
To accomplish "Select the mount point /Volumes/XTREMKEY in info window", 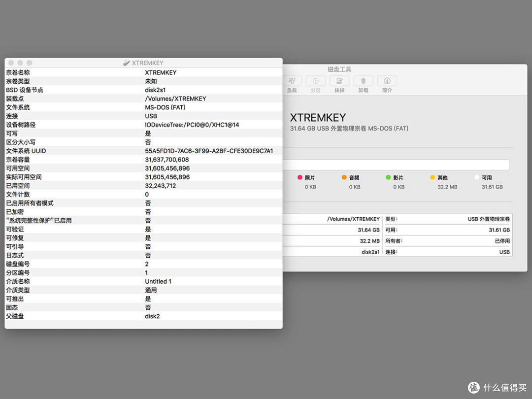I will point(175,99).
